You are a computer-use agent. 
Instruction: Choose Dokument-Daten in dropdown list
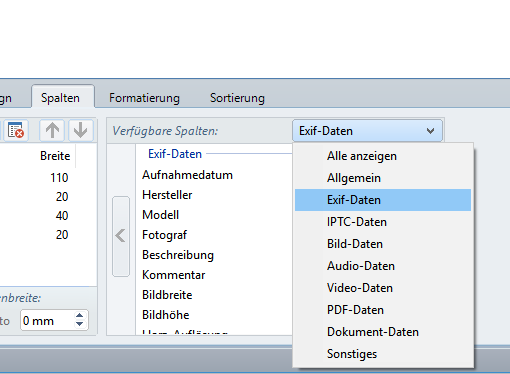[383, 332]
